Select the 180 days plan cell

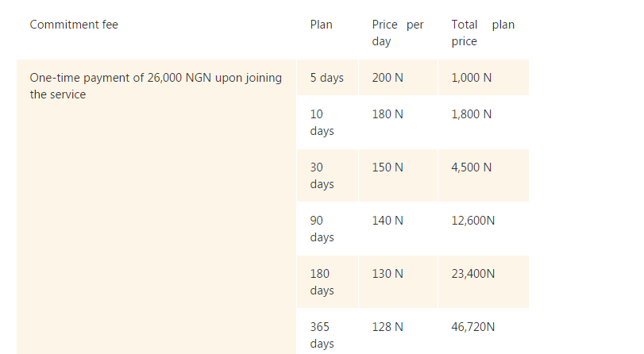[x=322, y=282]
